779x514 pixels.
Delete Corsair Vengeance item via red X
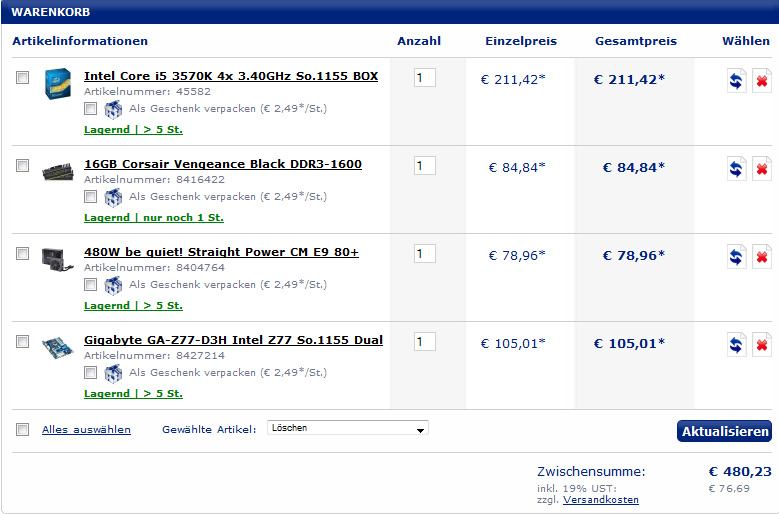[762, 169]
